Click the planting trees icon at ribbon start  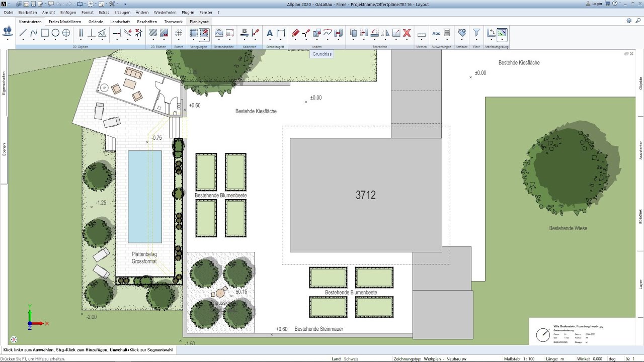[x=8, y=32]
